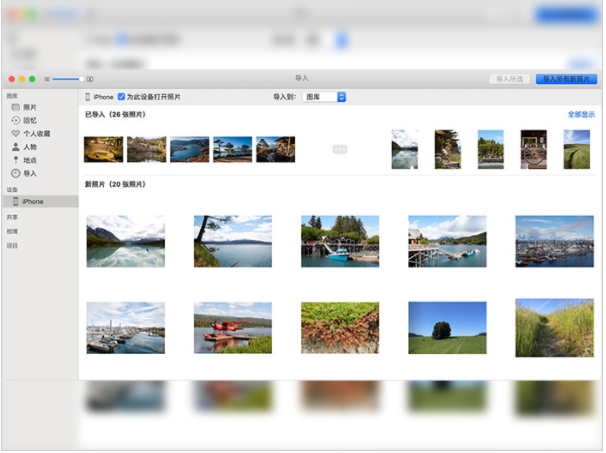This screenshot has width=606, height=453.
Task: Open the 导入到 图库 dropdown
Action: [325, 97]
